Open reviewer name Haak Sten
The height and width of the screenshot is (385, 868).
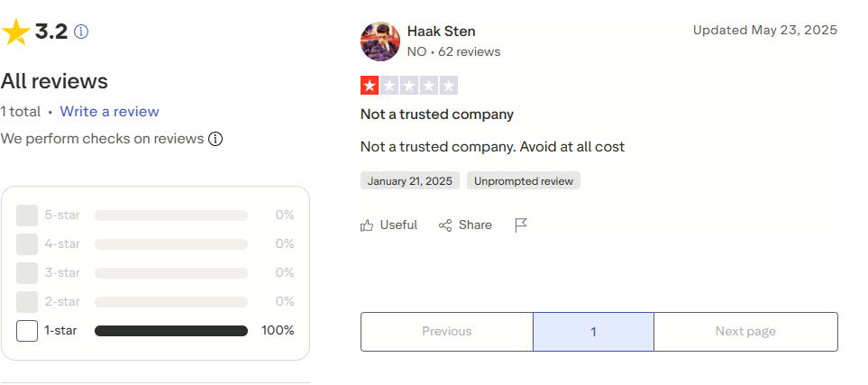tap(441, 32)
